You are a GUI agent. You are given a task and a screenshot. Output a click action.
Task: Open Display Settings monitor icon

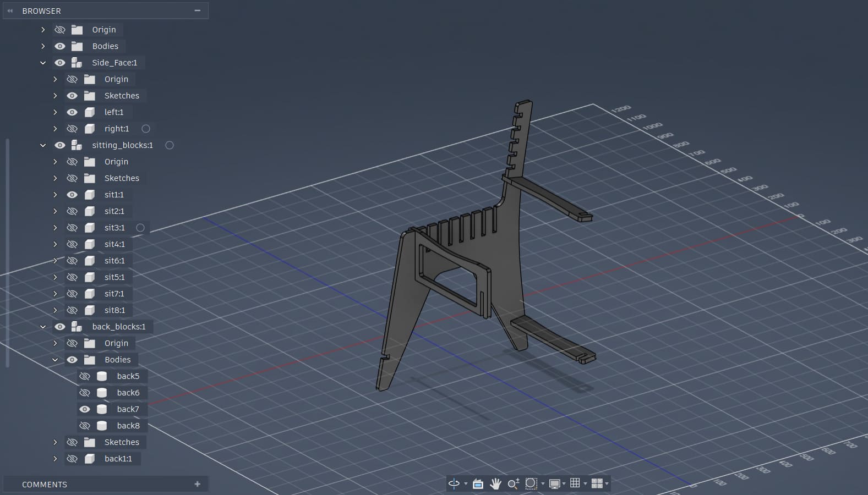point(555,483)
